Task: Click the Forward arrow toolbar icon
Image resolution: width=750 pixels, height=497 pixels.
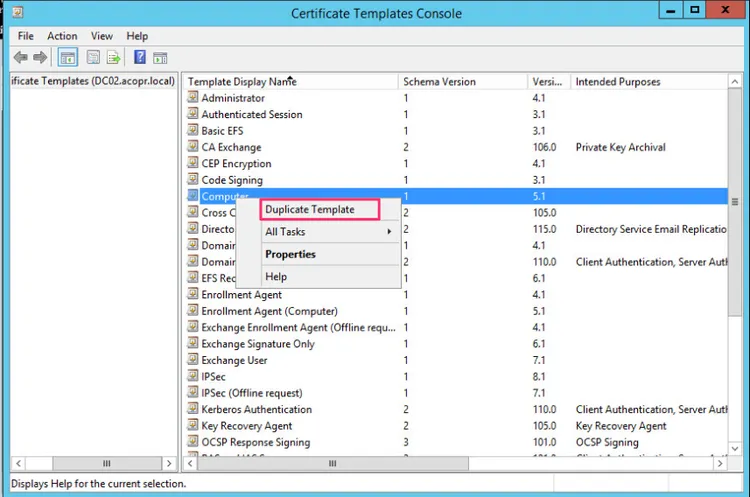Action: (40, 58)
